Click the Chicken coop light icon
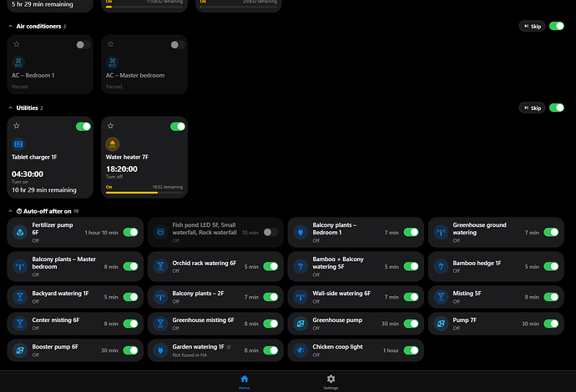576x392 pixels. pyautogui.click(x=301, y=350)
